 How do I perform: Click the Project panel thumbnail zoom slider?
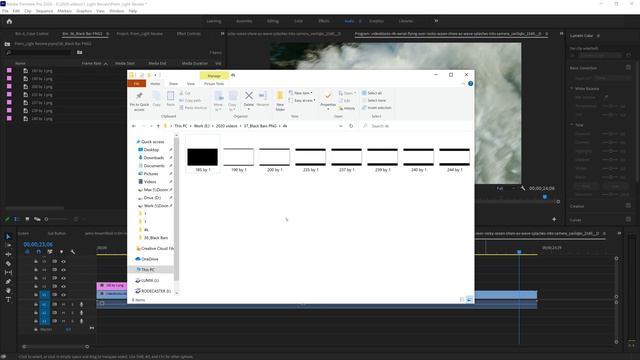tap(46, 219)
